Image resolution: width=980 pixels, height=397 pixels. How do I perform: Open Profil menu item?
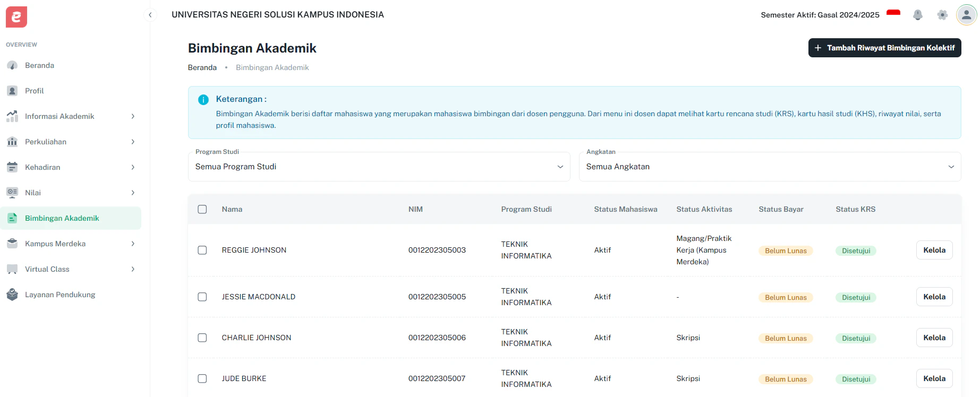tap(71, 91)
